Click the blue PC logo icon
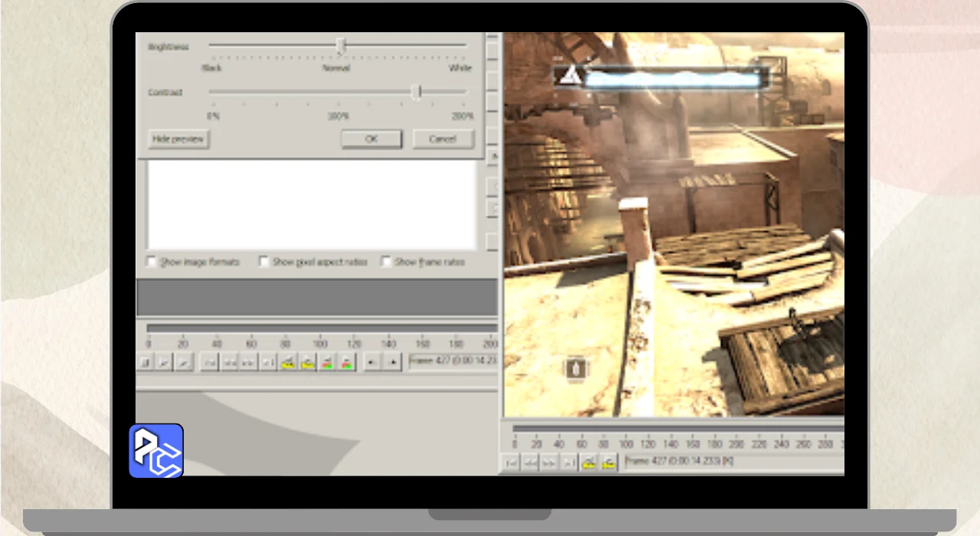Viewport: 980px width, 536px height. tap(156, 451)
